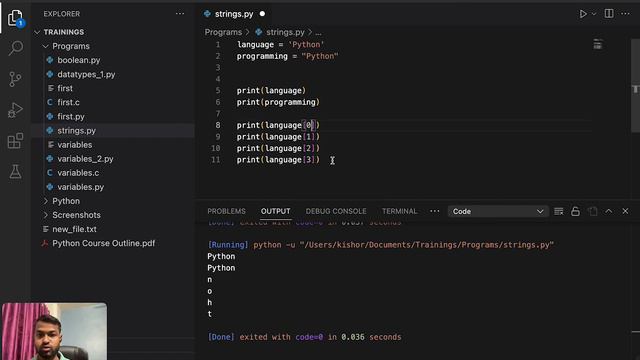
Task: Open new_file.txt
Action: point(74,229)
